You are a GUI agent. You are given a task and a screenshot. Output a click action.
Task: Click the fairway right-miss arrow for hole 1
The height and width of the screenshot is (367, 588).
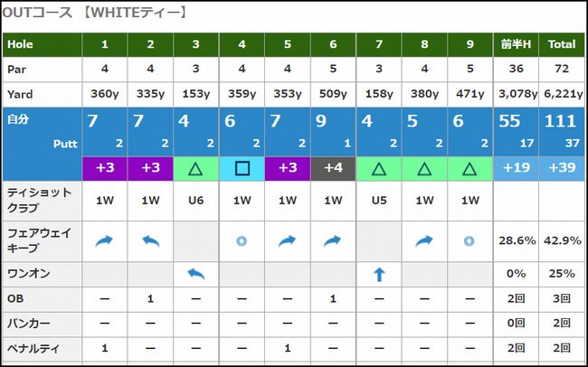105,241
